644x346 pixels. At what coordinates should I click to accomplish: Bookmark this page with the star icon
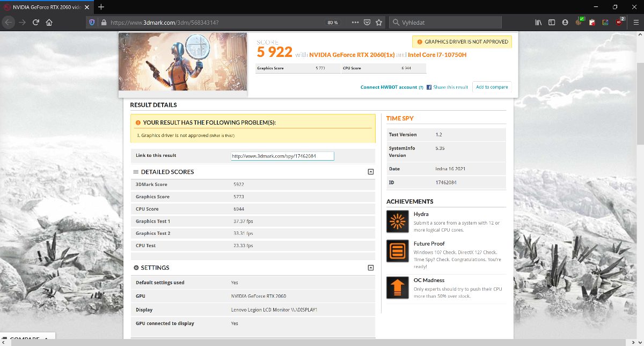[379, 23]
